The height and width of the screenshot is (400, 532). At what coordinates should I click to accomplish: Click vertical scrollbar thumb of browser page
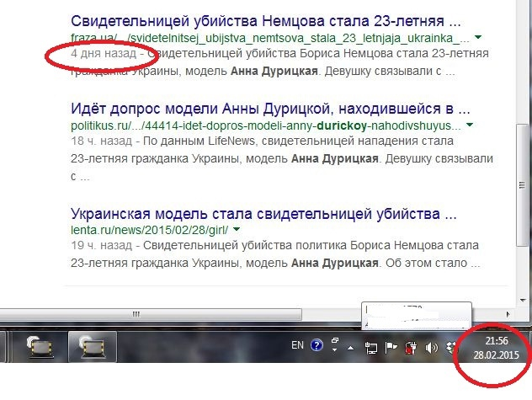(x=522, y=185)
